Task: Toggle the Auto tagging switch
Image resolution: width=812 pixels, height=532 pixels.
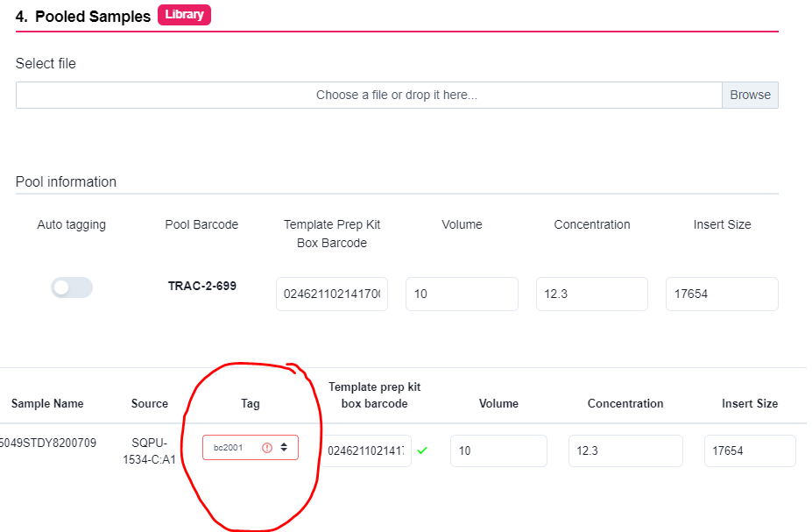Action: 72,287
